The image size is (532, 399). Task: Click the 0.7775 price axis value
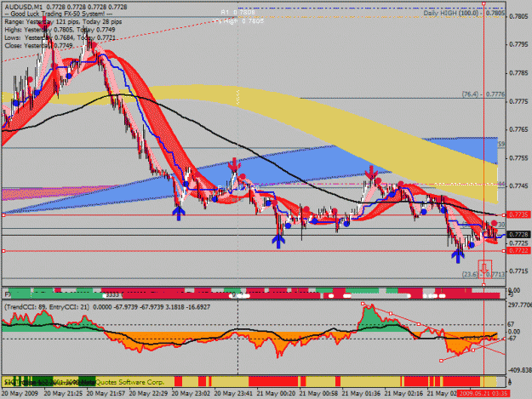click(x=518, y=101)
